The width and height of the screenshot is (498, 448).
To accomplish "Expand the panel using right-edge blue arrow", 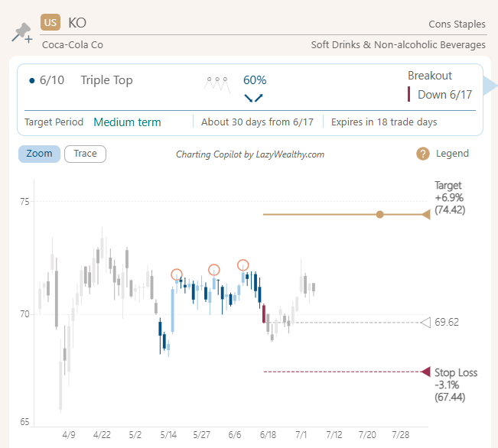I will click(490, 86).
